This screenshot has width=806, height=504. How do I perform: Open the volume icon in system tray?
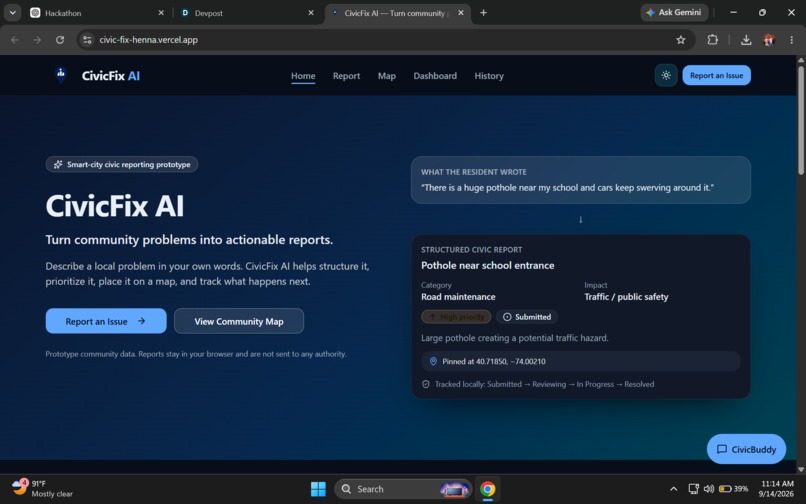click(x=709, y=489)
